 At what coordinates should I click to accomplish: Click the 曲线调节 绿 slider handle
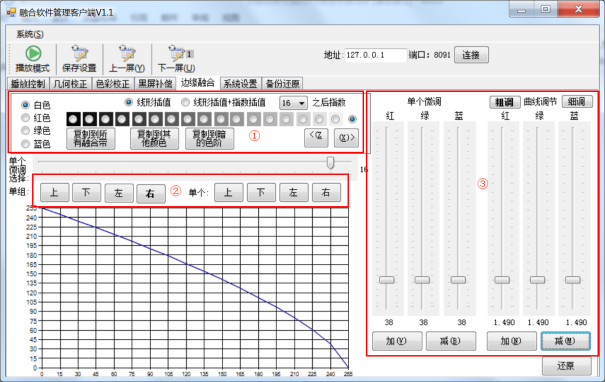click(537, 280)
